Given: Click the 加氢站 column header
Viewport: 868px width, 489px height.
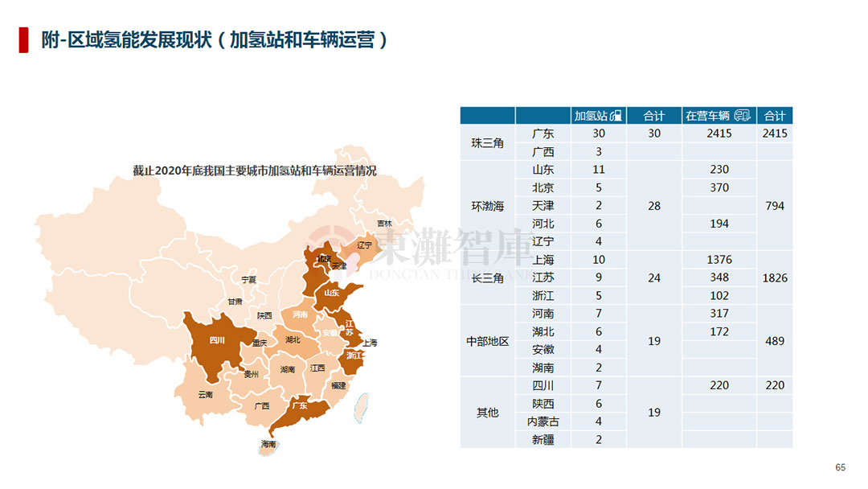Looking at the screenshot, I should [599, 116].
